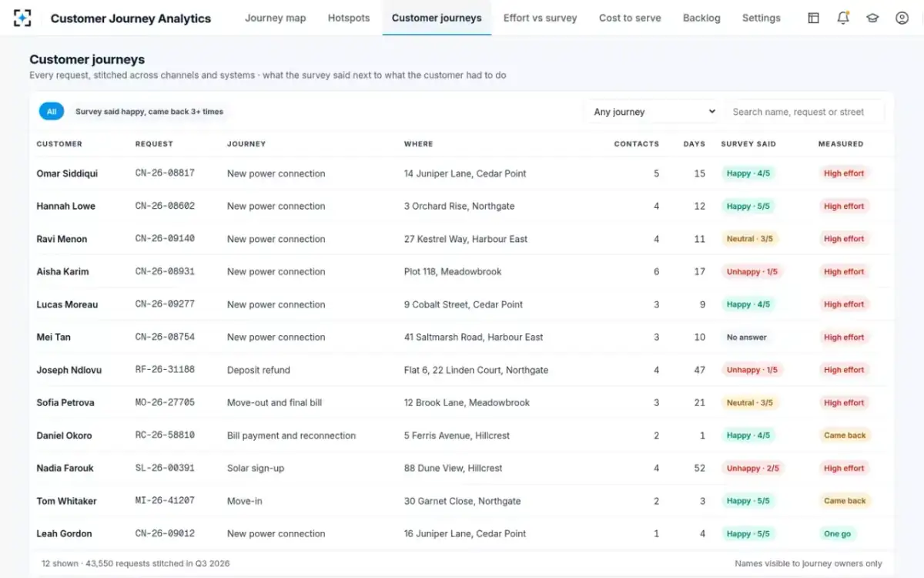
Task: Toggle 'Survey said happy, came back 3+ times' filter
Action: [149, 112]
